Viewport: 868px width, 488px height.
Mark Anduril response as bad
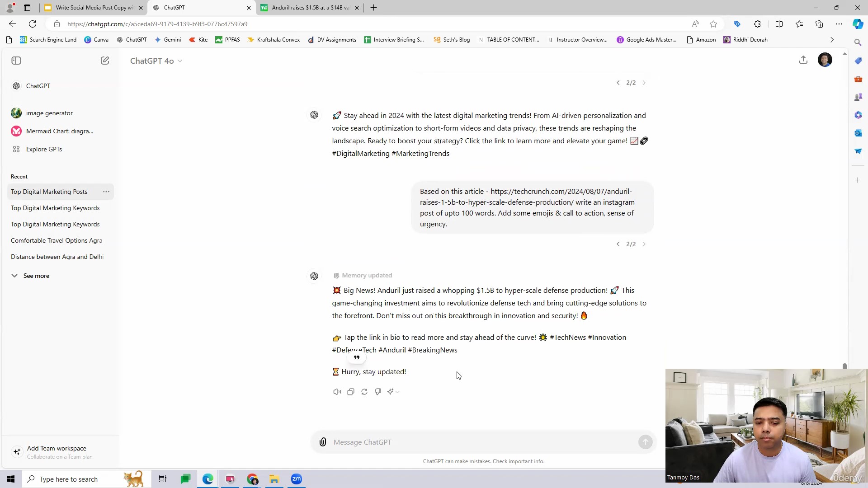coord(378,392)
